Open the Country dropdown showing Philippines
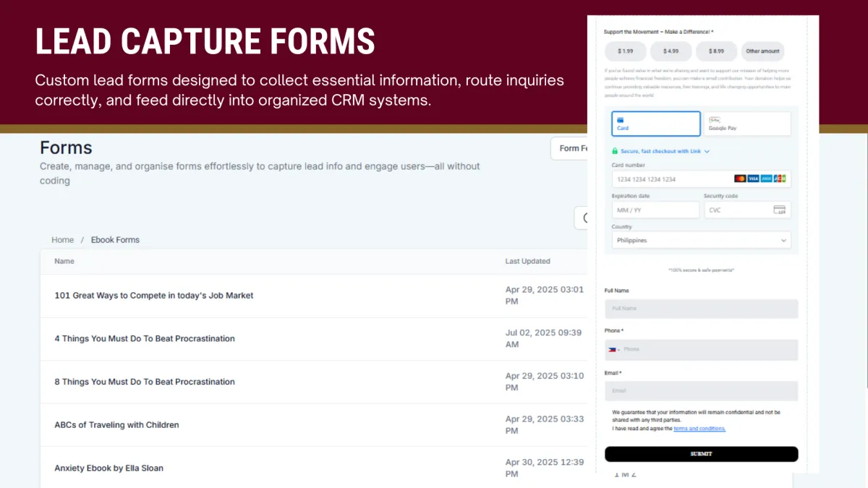 point(701,240)
